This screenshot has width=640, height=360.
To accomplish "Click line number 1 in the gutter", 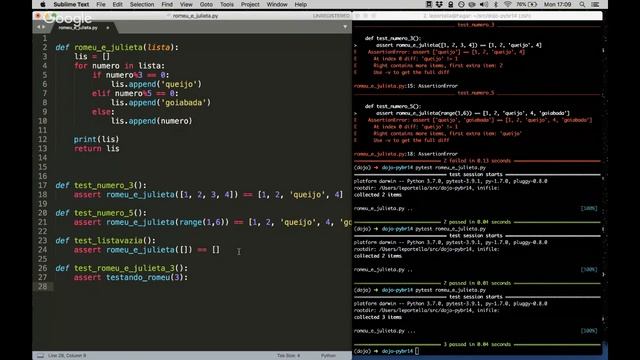I will pyautogui.click(x=45, y=38).
